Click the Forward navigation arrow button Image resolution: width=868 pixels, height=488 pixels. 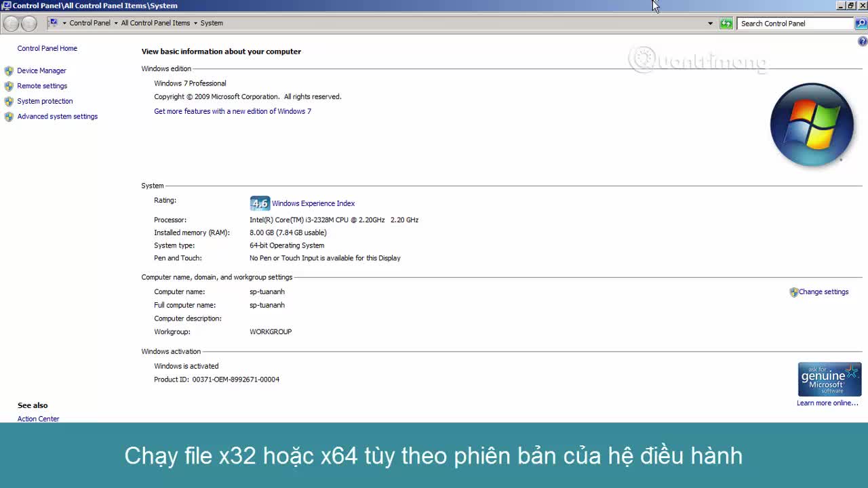28,24
